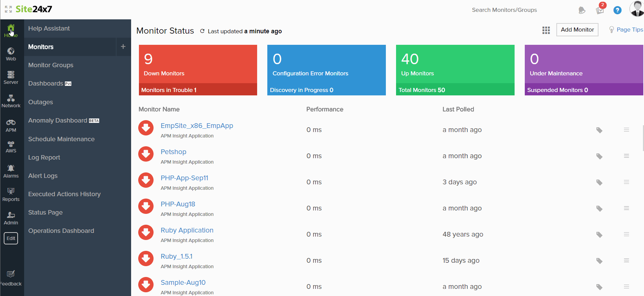Open the Server sidebar icon
The width and height of the screenshot is (644, 296).
click(x=11, y=77)
